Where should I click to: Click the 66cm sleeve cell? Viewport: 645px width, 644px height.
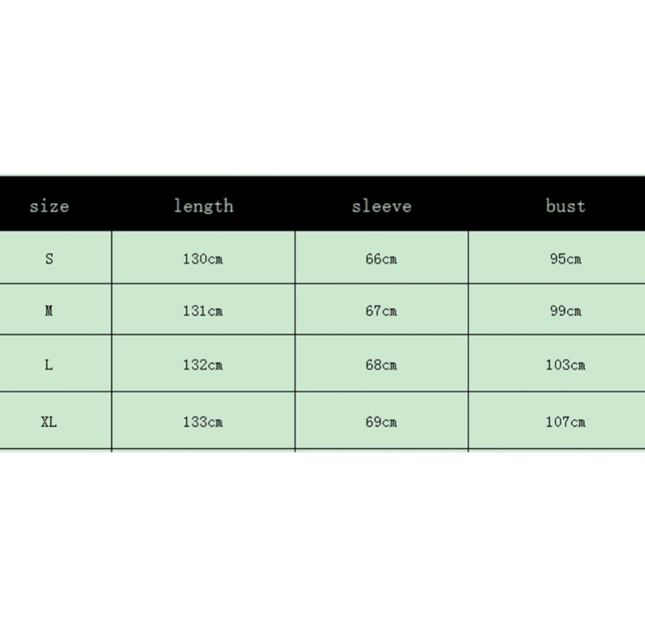click(381, 259)
